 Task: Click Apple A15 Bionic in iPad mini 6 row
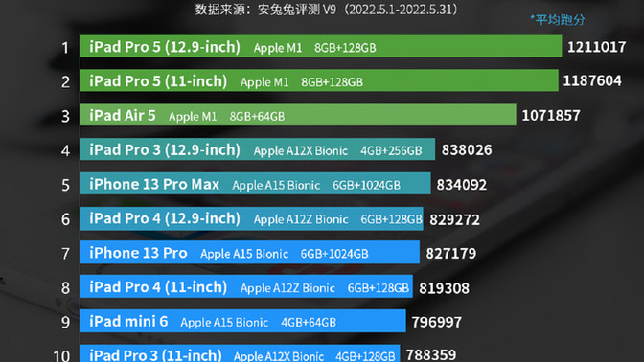tap(224, 323)
